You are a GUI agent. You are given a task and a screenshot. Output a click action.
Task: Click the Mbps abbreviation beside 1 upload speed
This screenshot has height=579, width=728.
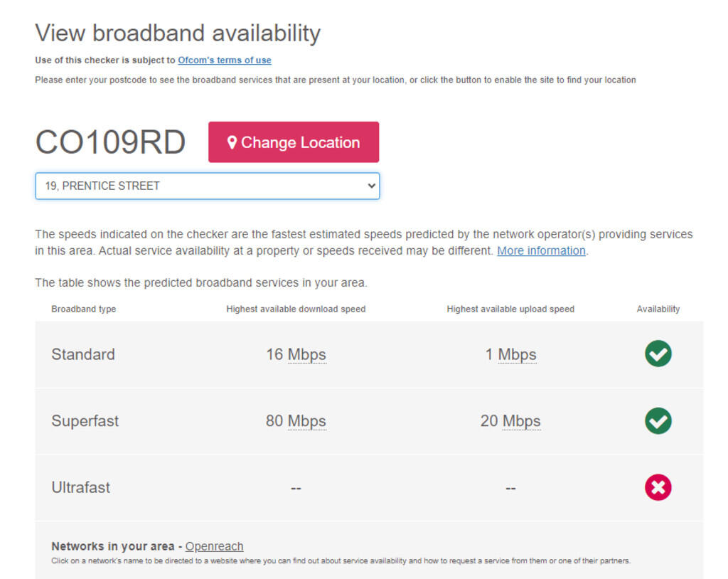click(x=517, y=354)
